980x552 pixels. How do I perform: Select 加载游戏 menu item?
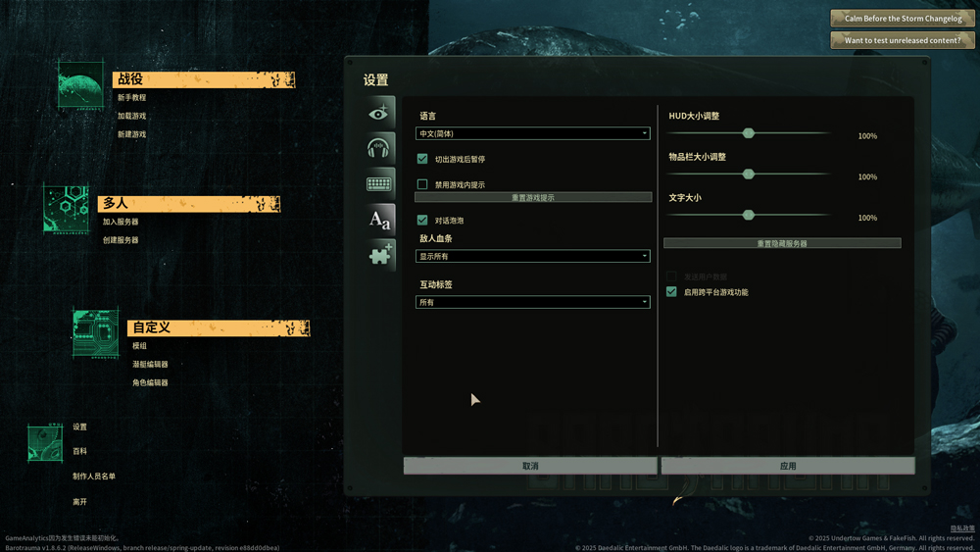(x=132, y=116)
